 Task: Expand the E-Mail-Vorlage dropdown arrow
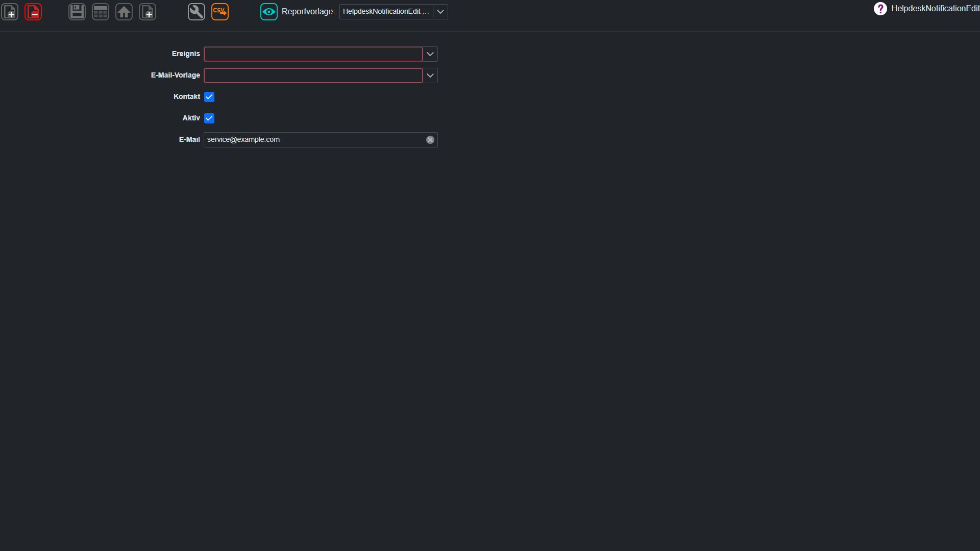pos(430,76)
